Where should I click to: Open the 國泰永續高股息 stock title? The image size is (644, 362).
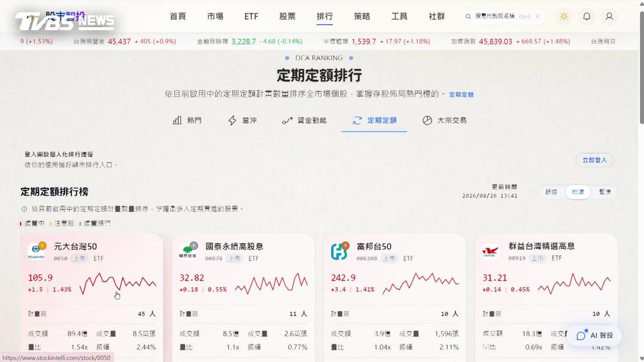click(x=234, y=246)
